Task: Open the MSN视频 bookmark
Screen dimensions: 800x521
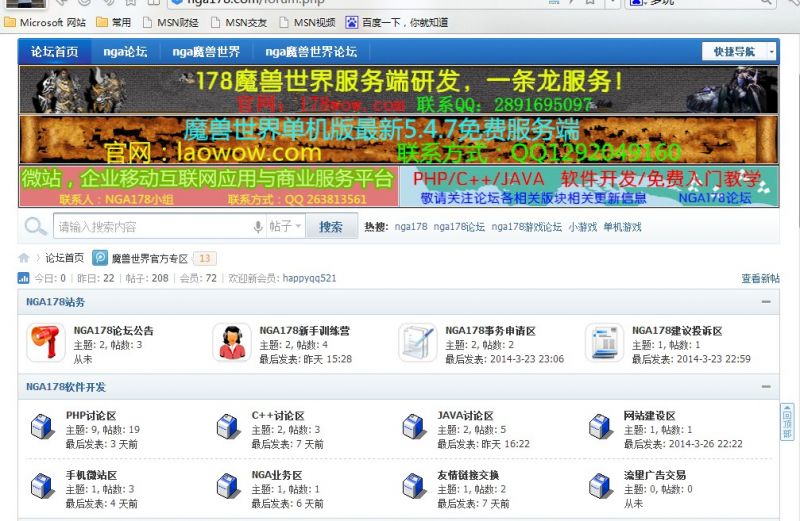Action: [x=308, y=22]
